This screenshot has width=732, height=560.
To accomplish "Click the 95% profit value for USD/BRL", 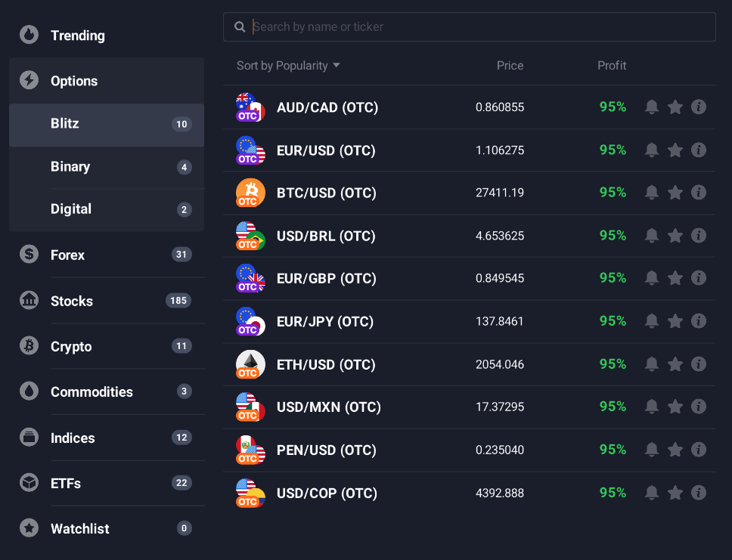I will 612,235.
